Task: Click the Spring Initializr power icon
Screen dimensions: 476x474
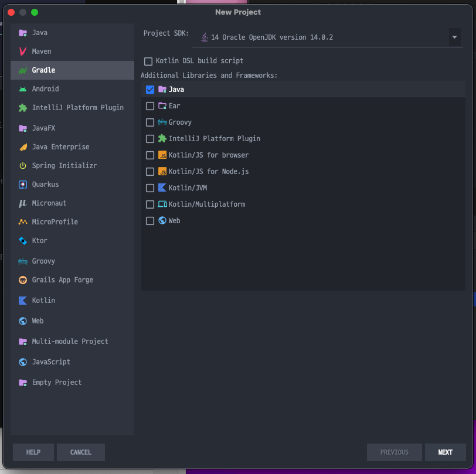Action: coord(23,166)
